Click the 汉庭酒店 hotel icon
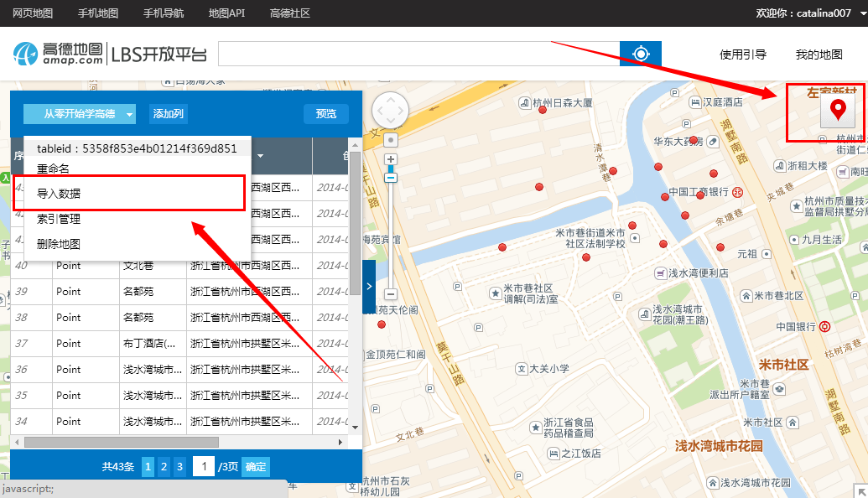This screenshot has height=498, width=868. click(694, 102)
